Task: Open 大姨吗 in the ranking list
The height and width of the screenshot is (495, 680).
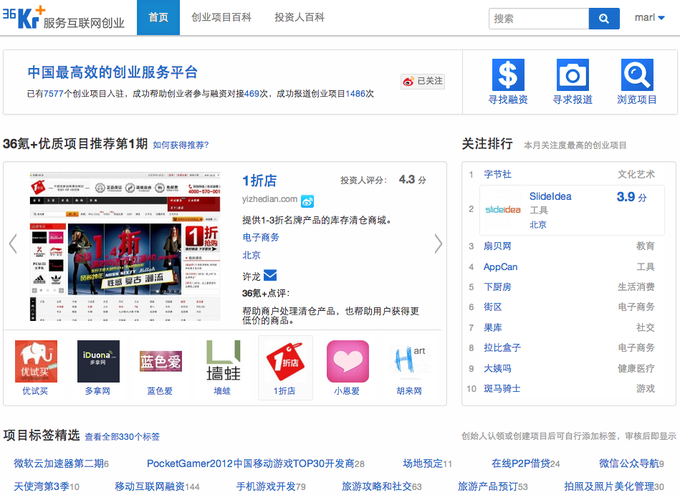Action: (x=497, y=368)
